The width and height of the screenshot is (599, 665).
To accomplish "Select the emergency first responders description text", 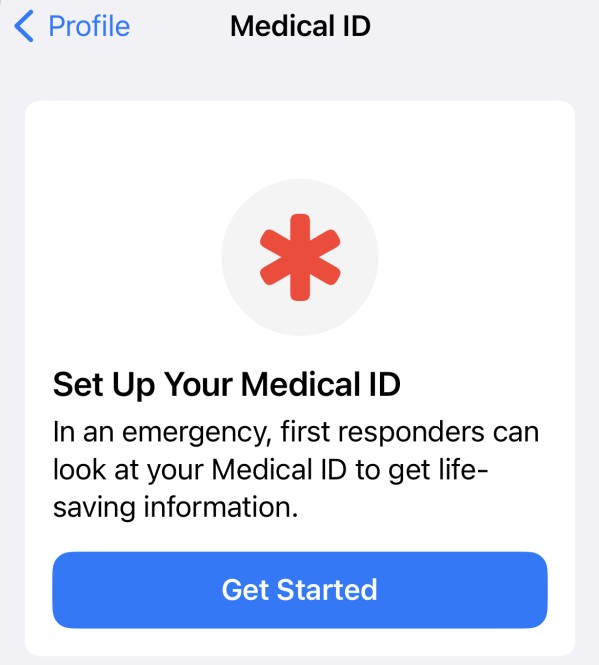I will (x=296, y=469).
